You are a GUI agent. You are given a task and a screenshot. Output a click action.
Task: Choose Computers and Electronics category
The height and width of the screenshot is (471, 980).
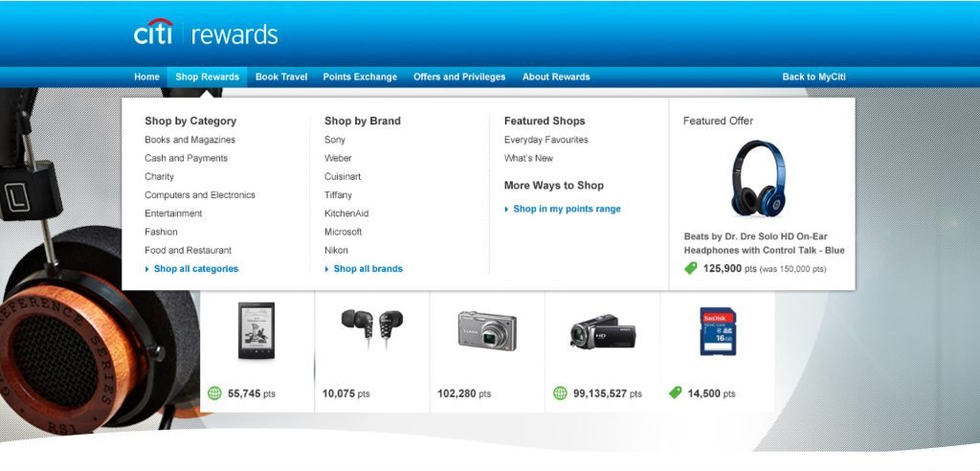[x=200, y=195]
